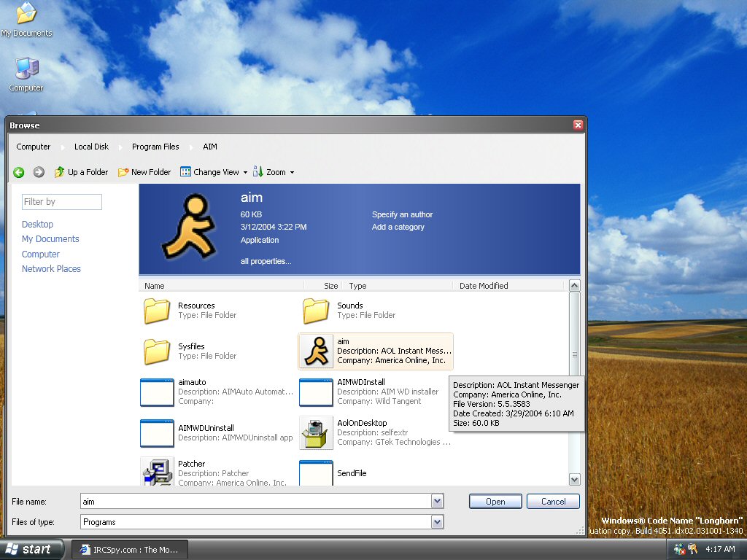Go Up a Folder

(81, 172)
